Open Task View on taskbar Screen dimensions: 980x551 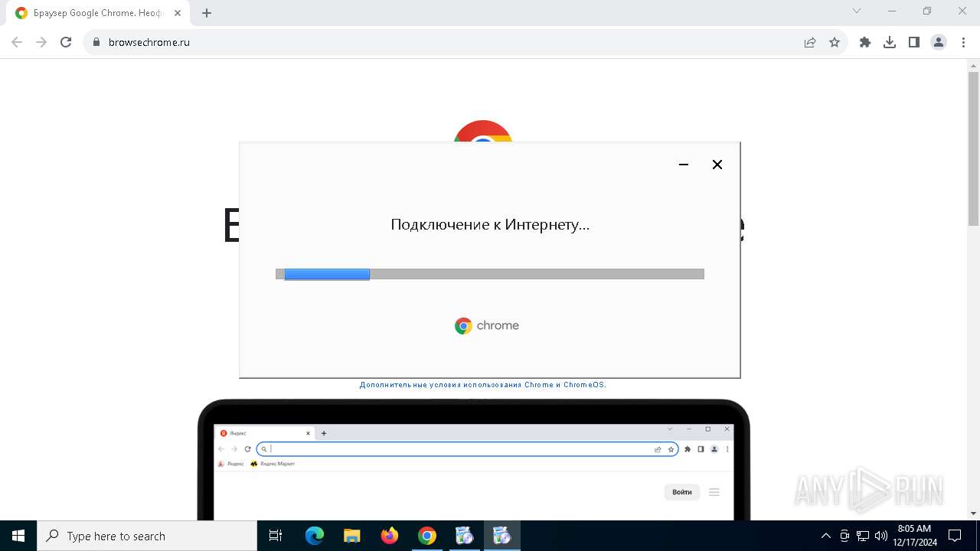point(276,536)
